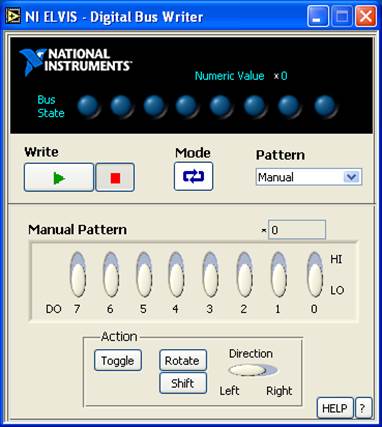
Task: Flip the DO 3 switch
Action: pyautogui.click(x=211, y=274)
